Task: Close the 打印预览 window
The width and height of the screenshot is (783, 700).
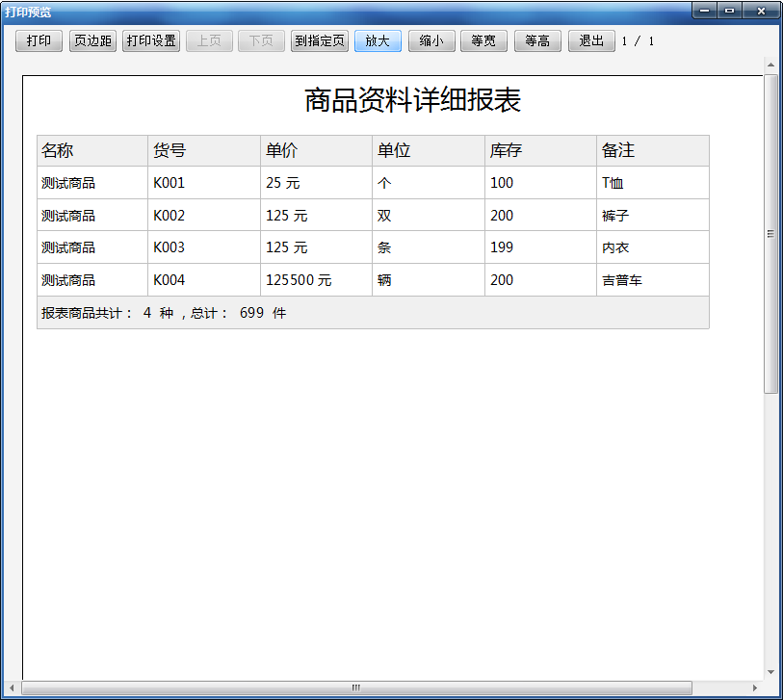Action: 761,11
